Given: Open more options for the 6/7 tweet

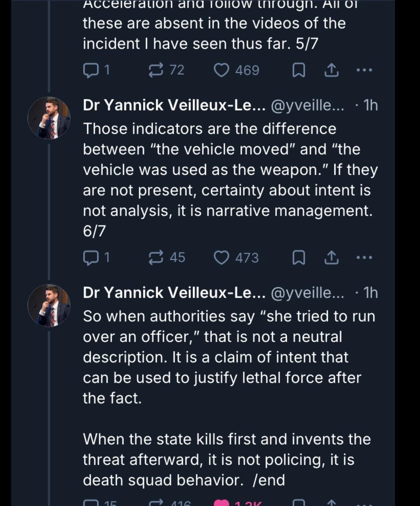Looking at the screenshot, I should [364, 258].
